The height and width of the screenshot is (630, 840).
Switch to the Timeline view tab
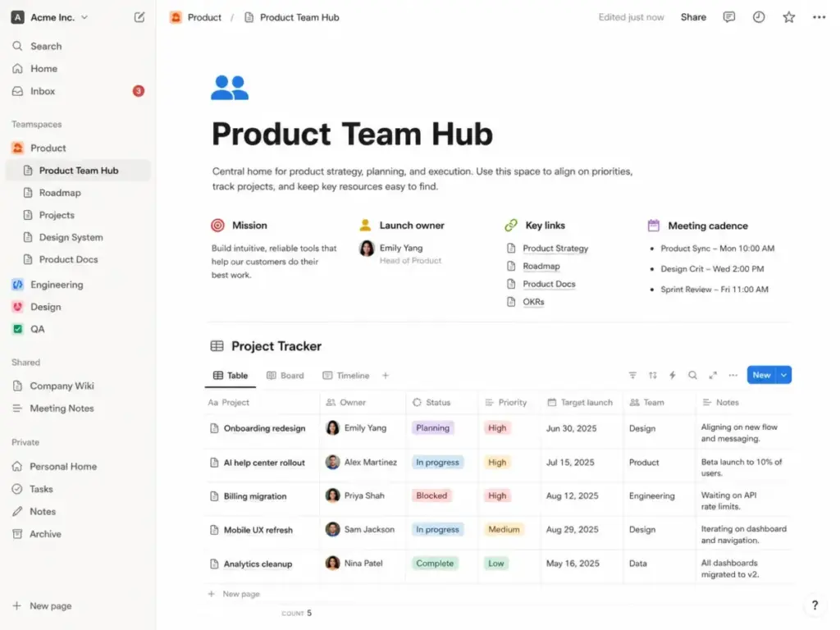click(x=346, y=376)
